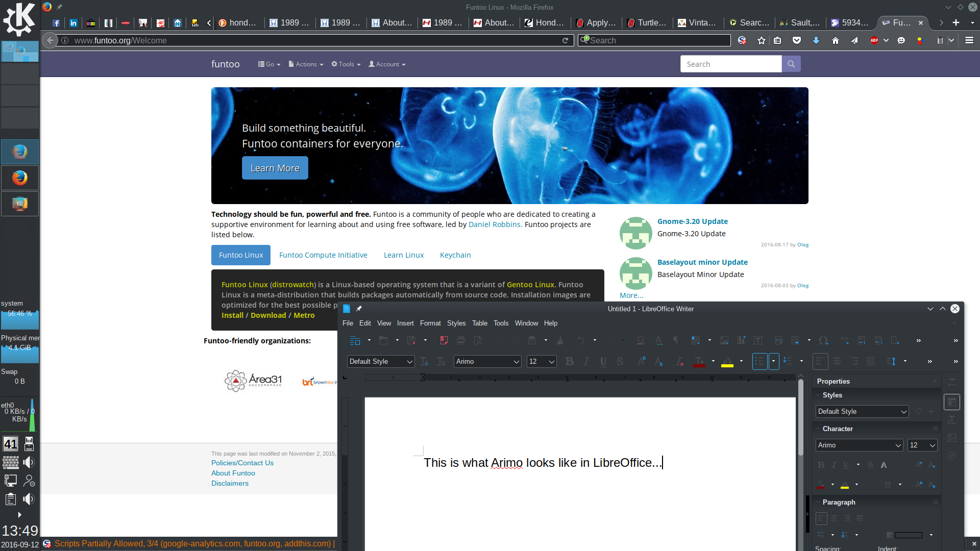
Task: Click Align Left in Writer toolbar
Action: tap(820, 361)
